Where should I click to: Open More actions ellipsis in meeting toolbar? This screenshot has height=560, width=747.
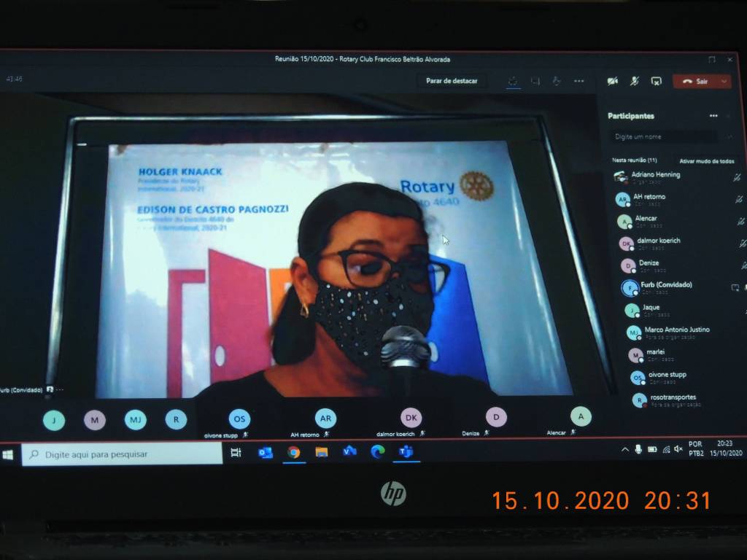coord(578,82)
